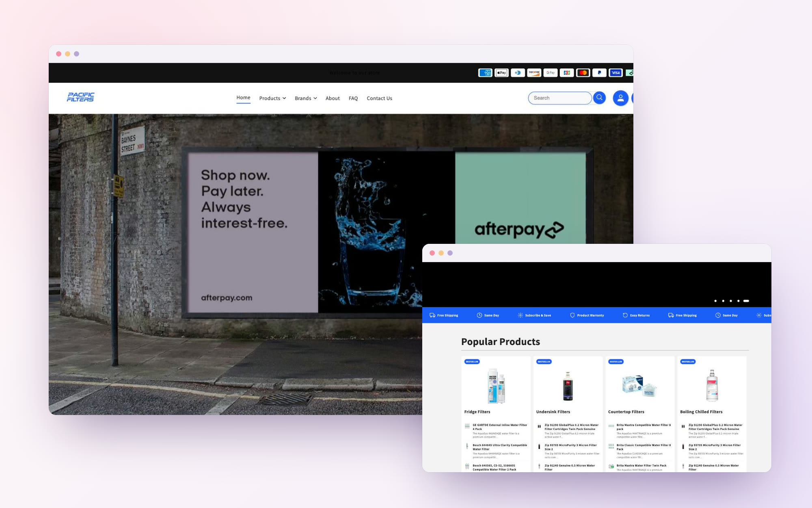Click the sun-shaped icon beside Subscribe & Save
This screenshot has width=812, height=508.
coord(520,315)
